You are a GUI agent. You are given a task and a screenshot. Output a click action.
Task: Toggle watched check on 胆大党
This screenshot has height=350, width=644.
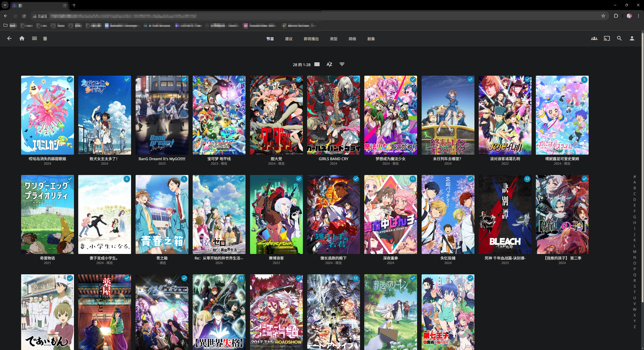click(299, 79)
